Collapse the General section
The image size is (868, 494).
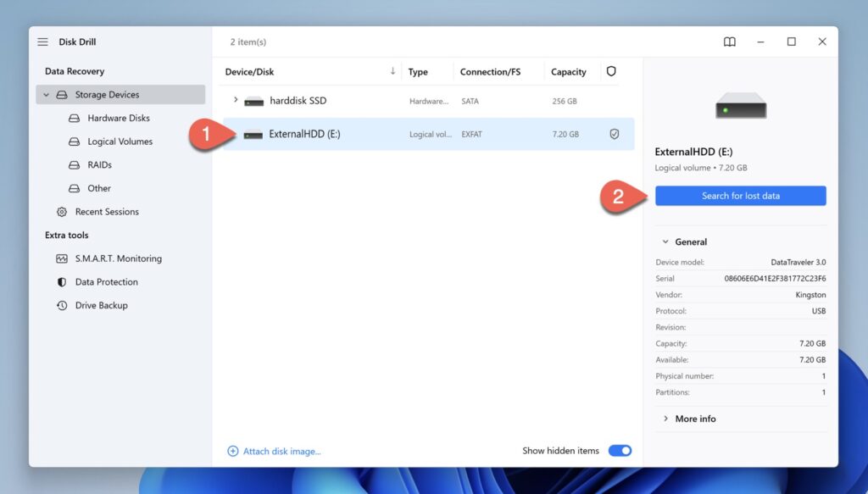click(664, 241)
